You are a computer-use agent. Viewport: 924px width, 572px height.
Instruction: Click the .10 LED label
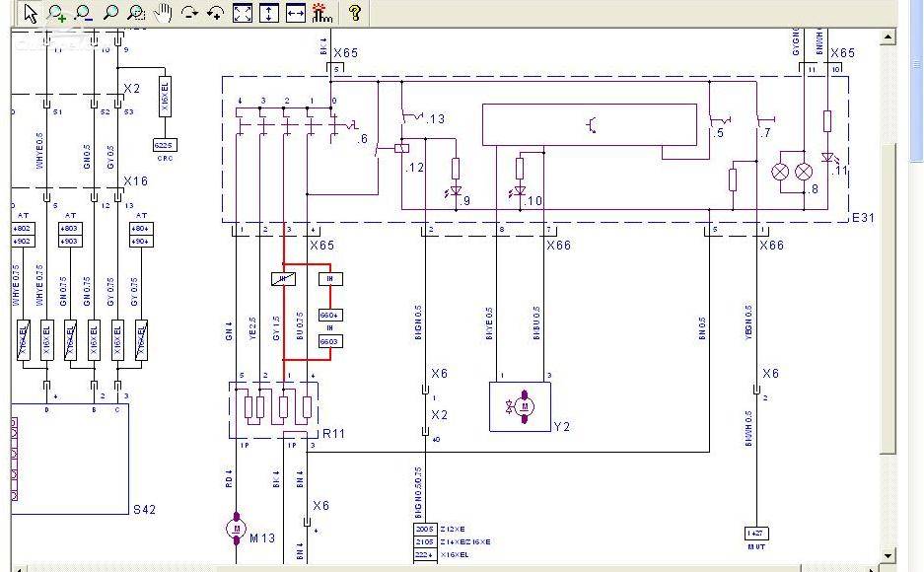coord(533,201)
